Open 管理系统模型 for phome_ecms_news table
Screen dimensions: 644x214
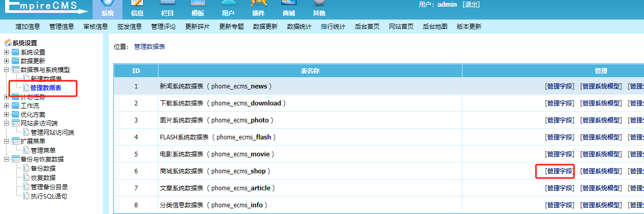(601, 86)
